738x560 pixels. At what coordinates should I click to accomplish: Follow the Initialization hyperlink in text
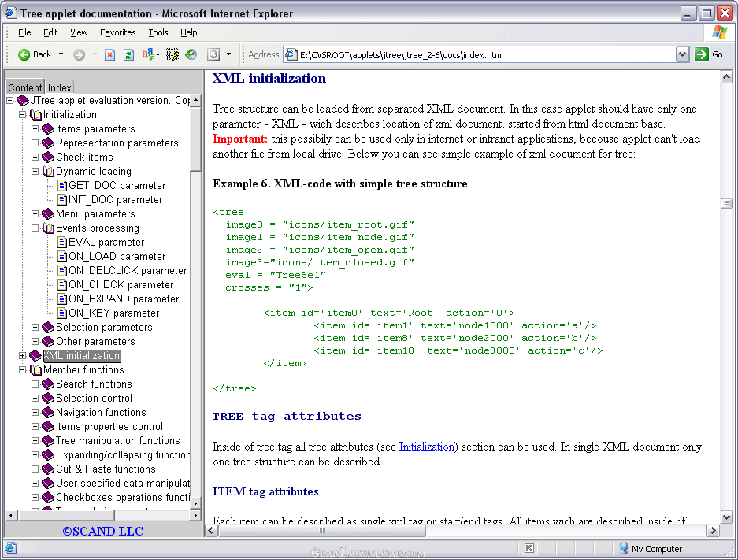426,447
